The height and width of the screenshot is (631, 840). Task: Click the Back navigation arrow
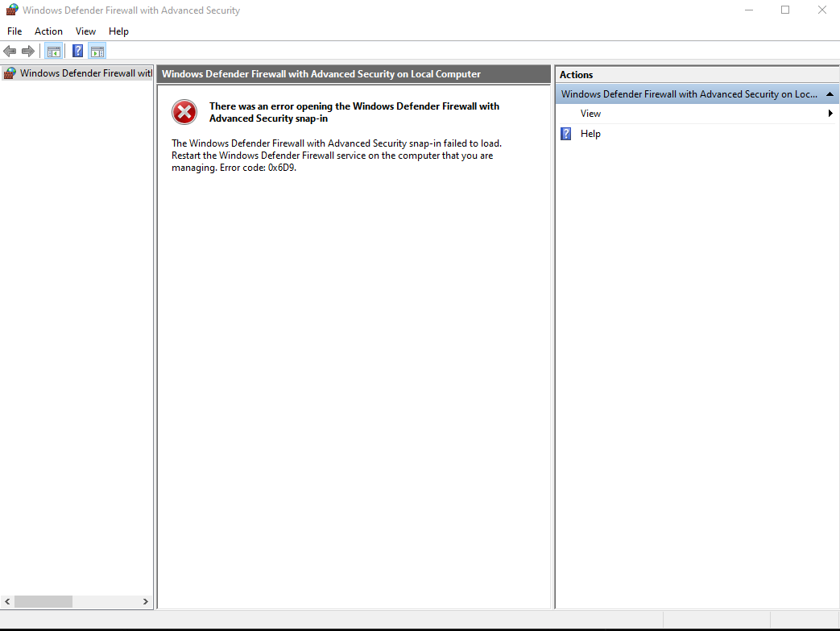10,50
